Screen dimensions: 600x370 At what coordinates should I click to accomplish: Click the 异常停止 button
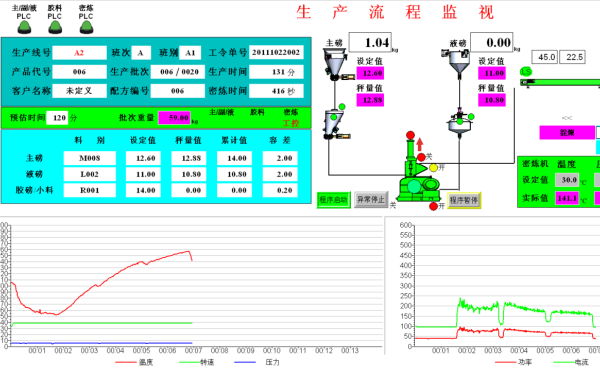tap(371, 199)
